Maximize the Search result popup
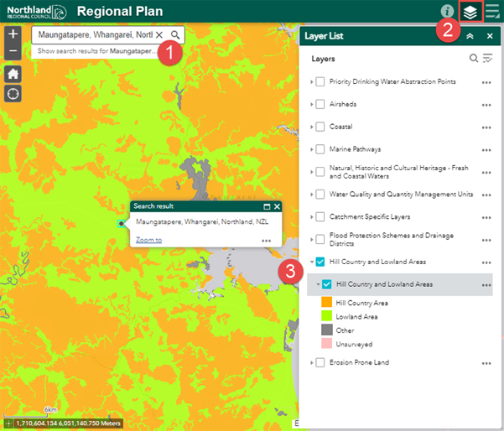This screenshot has width=504, height=431. coord(267,206)
